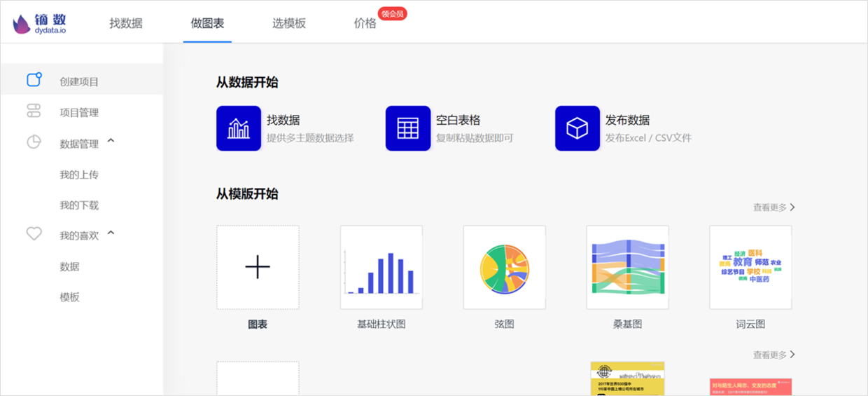868x396 pixels.
Task: Click 提供多主题数据选择 description text
Action: click(310, 138)
